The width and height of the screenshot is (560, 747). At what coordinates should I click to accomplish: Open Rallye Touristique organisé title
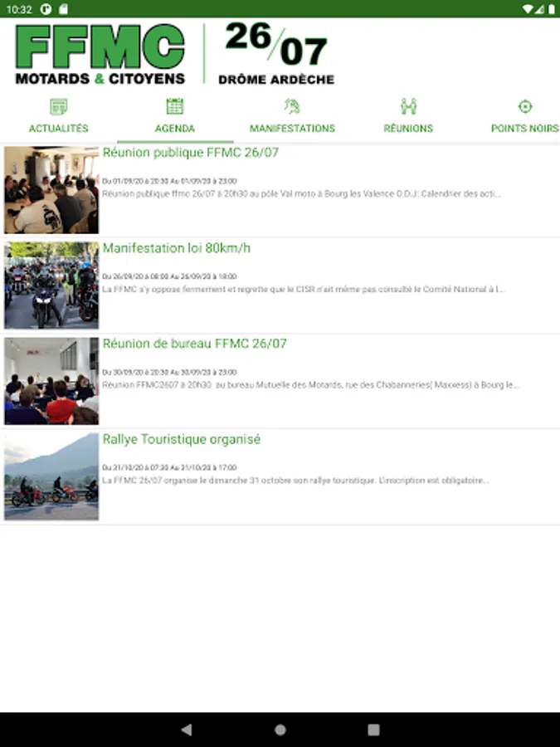pos(182,439)
